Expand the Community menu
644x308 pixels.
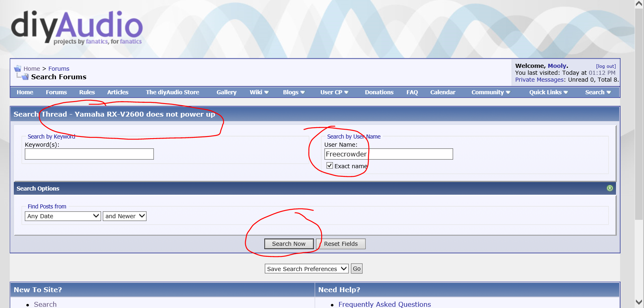point(491,92)
